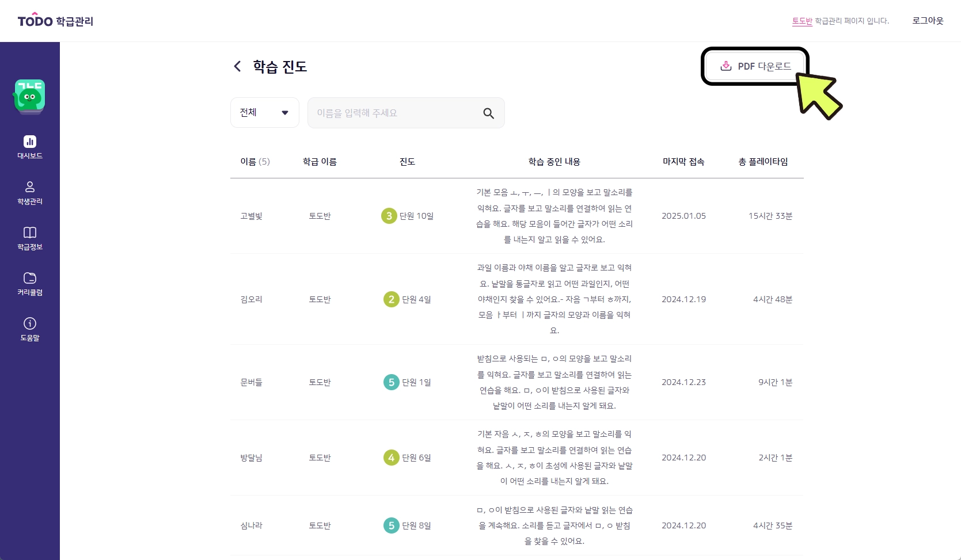Open 학생관리 student management in sidebar
The image size is (961, 560).
click(x=30, y=193)
